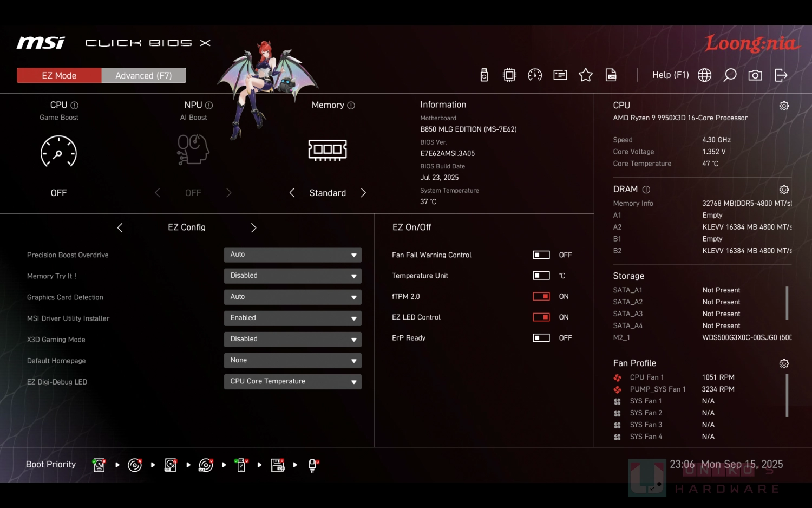Open the Precision Boost Overdrive dropdown

click(293, 255)
